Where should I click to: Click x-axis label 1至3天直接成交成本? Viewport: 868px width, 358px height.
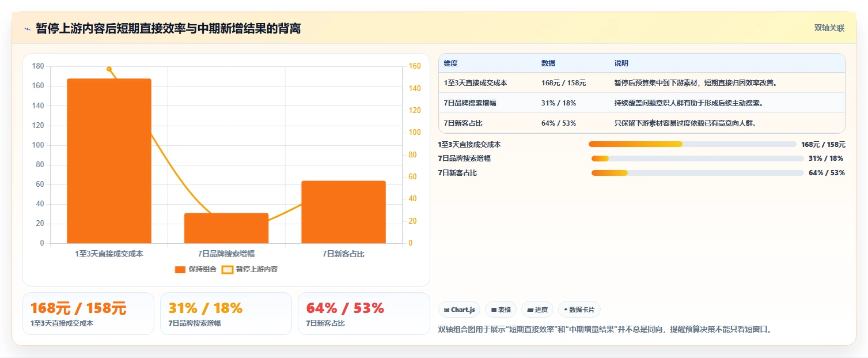click(x=109, y=254)
